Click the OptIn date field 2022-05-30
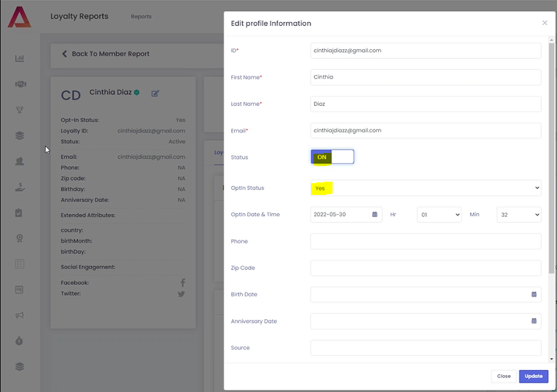 [x=346, y=215]
